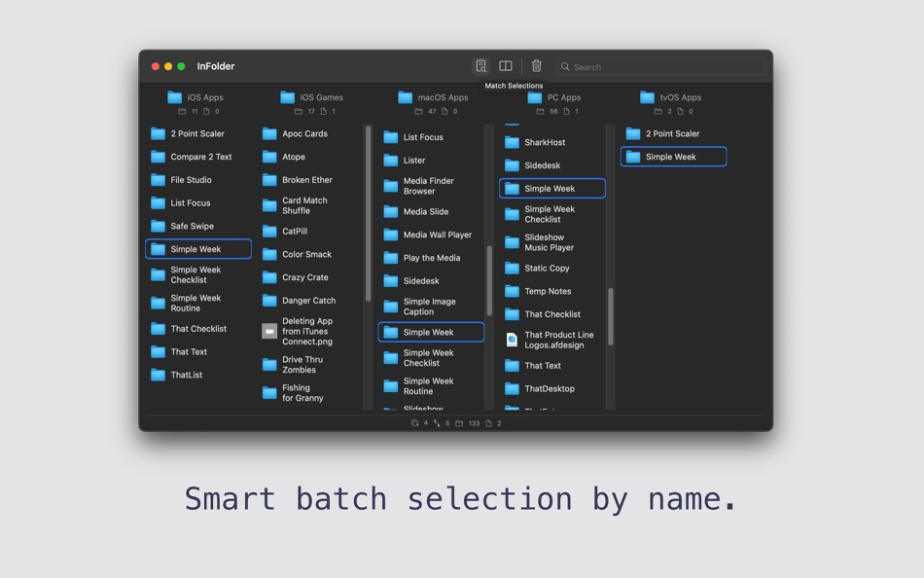This screenshot has height=578, width=924.
Task: Click the Match Selections toolbar icon
Action: (481, 65)
